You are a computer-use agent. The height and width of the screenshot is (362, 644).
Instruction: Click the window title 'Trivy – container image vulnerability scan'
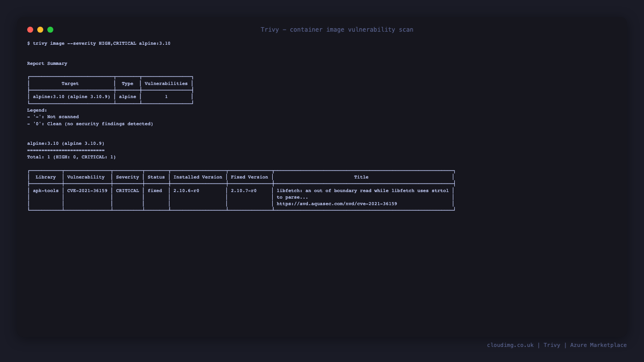[x=337, y=30]
